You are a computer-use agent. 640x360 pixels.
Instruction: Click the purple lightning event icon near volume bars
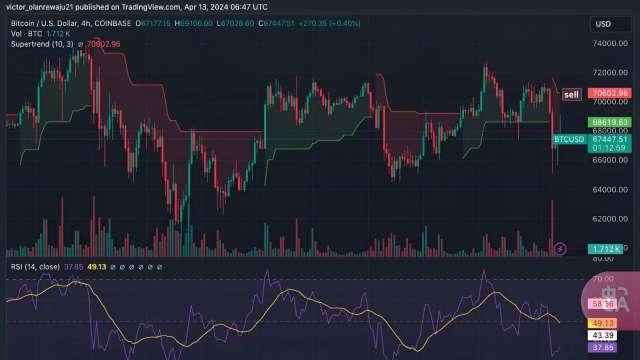point(560,248)
